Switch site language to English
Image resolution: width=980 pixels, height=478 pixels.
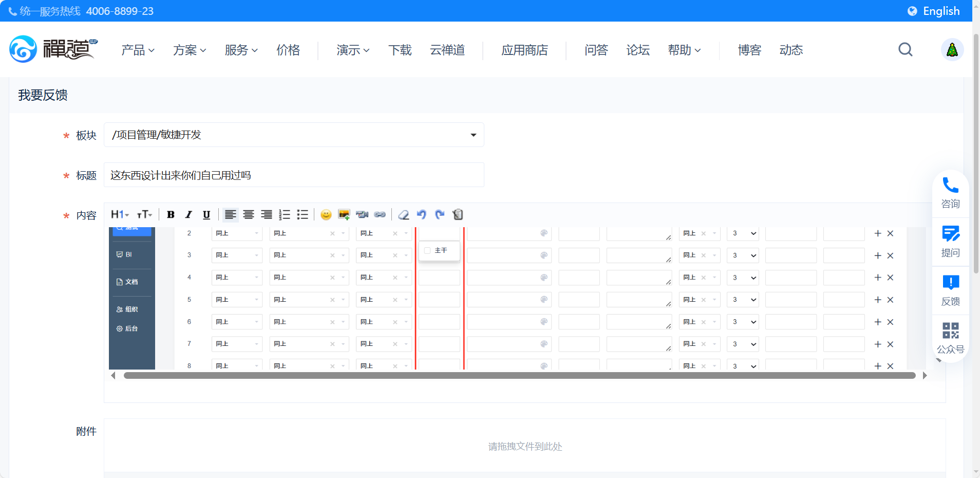934,11
